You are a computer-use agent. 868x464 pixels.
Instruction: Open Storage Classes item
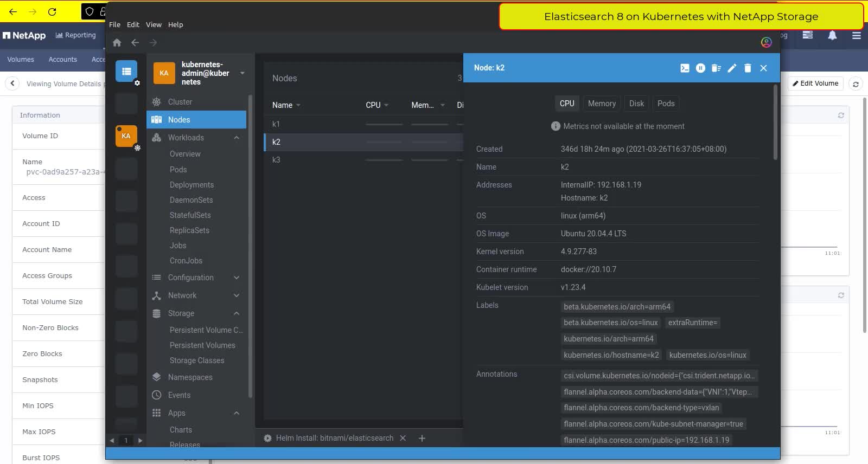tap(197, 360)
